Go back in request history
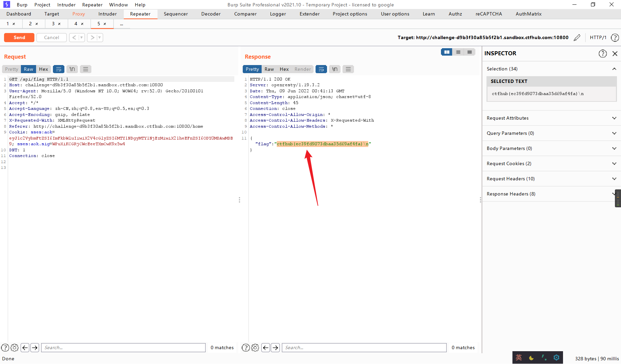621x364 pixels. click(74, 37)
